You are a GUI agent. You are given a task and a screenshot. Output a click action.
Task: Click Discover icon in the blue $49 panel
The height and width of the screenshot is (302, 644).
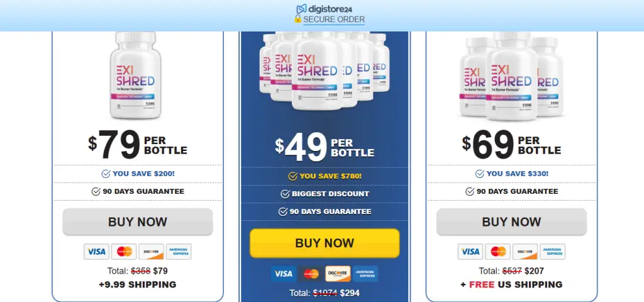[x=338, y=274]
